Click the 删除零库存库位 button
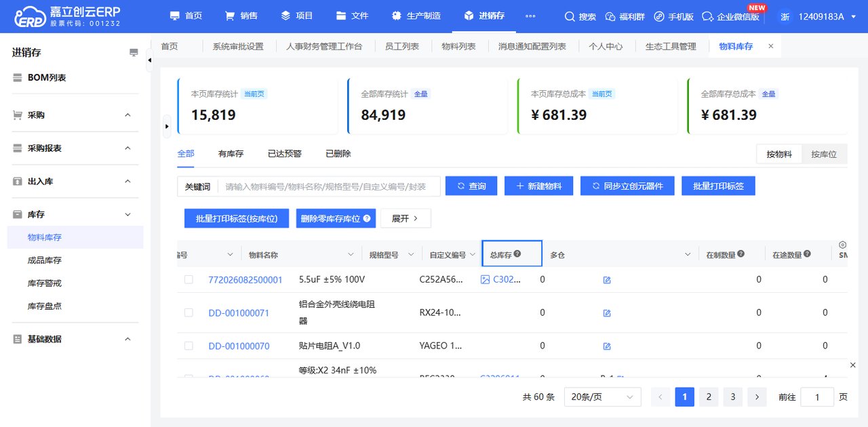 point(336,218)
